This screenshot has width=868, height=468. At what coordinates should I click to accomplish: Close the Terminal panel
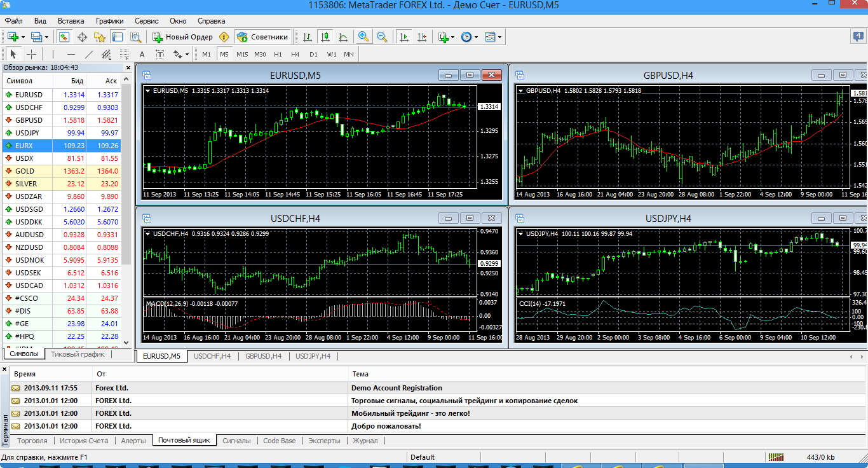(4, 369)
